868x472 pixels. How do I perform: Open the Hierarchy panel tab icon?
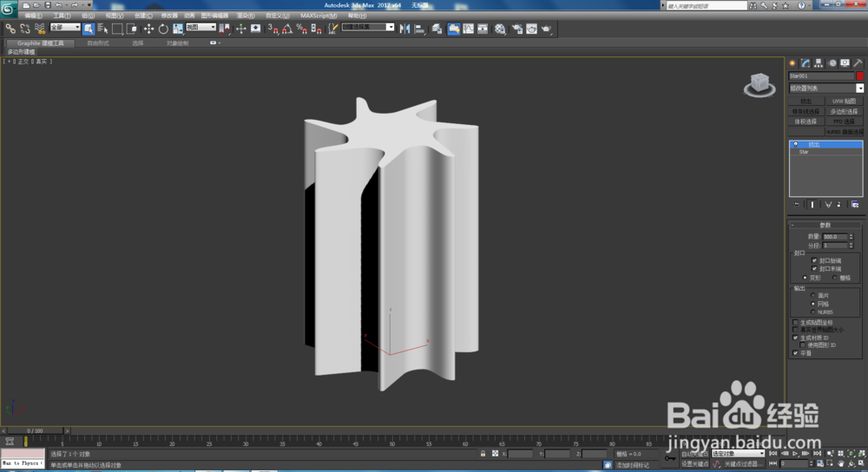tap(819, 63)
